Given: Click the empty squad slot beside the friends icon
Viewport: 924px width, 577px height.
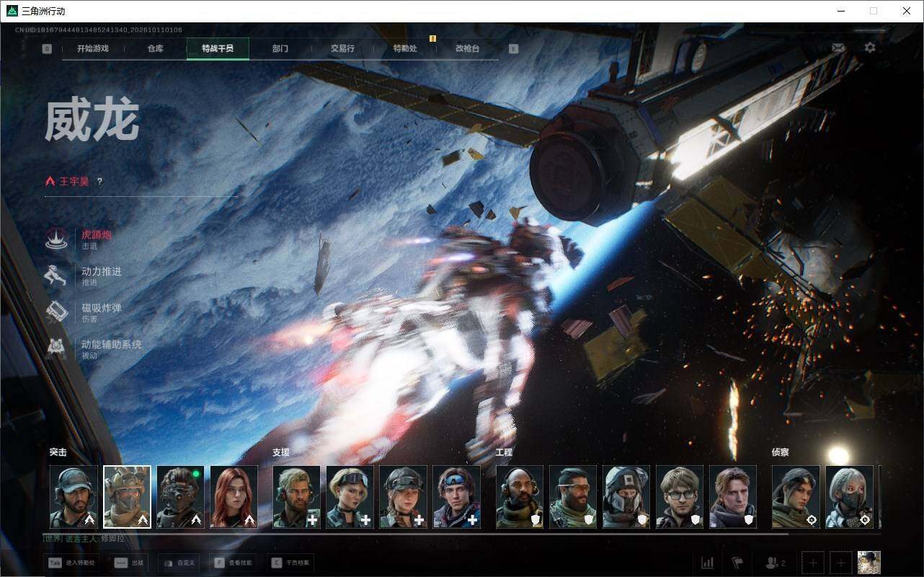Looking at the screenshot, I should pyautogui.click(x=813, y=563).
